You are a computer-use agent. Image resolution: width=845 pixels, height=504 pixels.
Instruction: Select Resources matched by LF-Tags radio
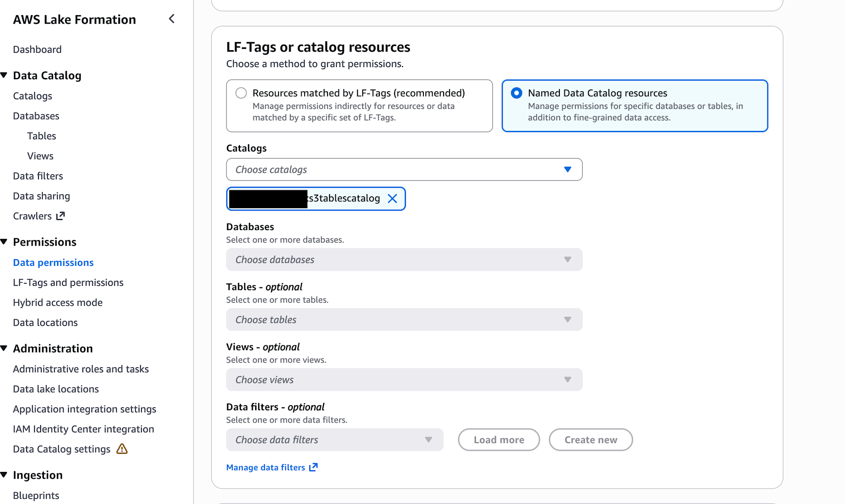241,93
